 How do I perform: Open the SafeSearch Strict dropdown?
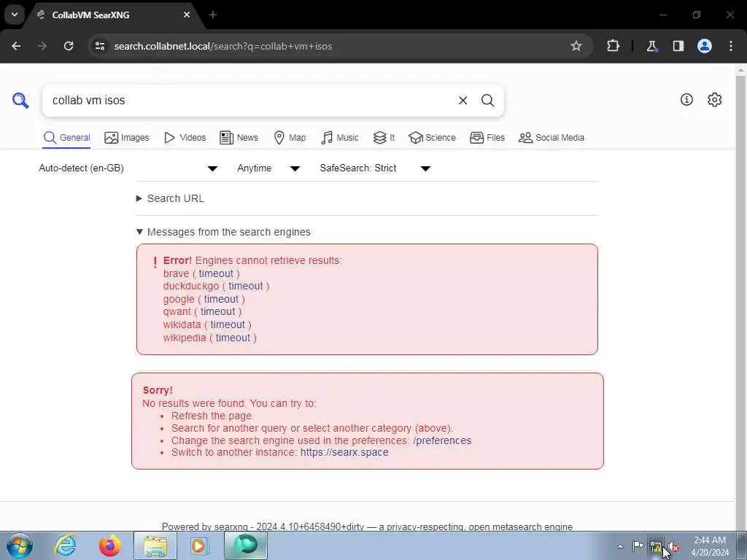pos(375,168)
